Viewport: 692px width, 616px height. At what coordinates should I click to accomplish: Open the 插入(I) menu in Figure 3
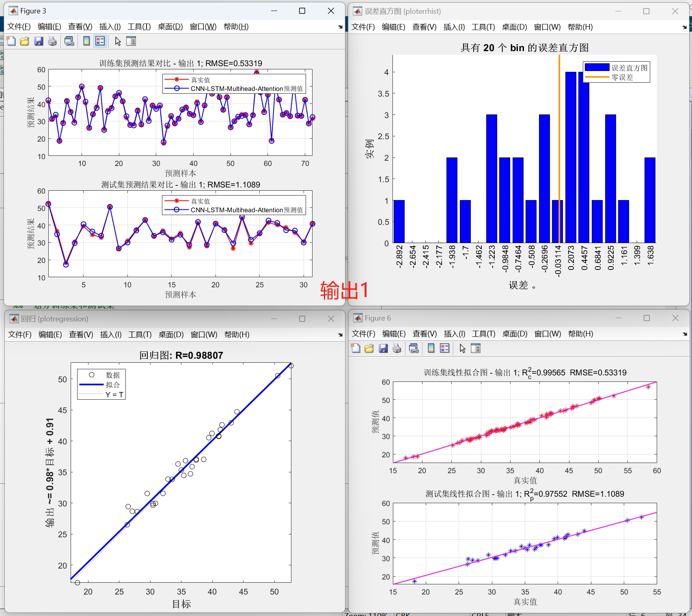point(109,27)
